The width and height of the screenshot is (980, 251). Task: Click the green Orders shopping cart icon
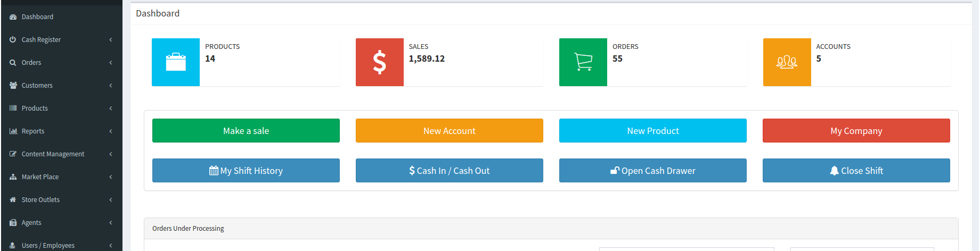click(583, 62)
